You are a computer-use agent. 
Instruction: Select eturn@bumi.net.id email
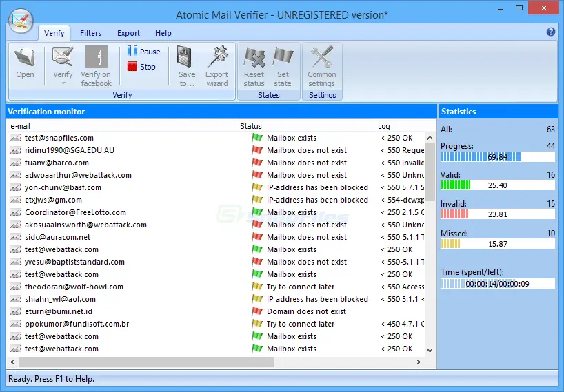[x=59, y=311]
